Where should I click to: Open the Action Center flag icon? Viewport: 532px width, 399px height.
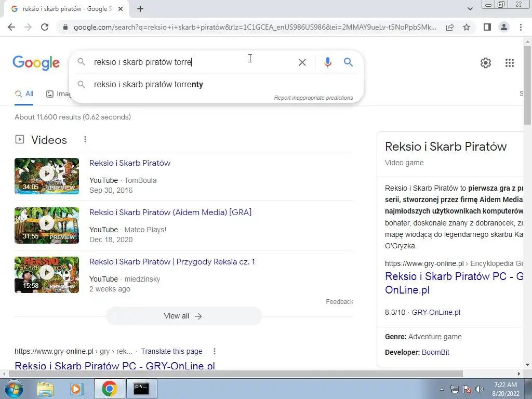click(467, 389)
